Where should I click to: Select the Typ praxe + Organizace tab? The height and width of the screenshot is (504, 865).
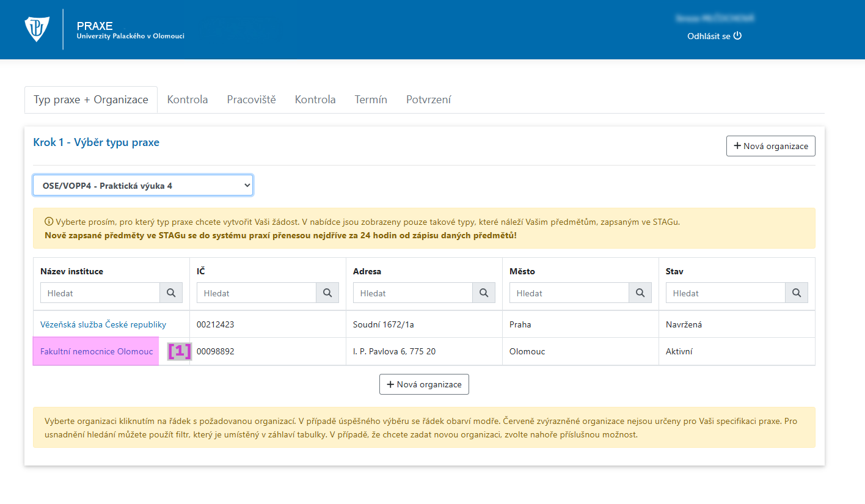click(91, 100)
